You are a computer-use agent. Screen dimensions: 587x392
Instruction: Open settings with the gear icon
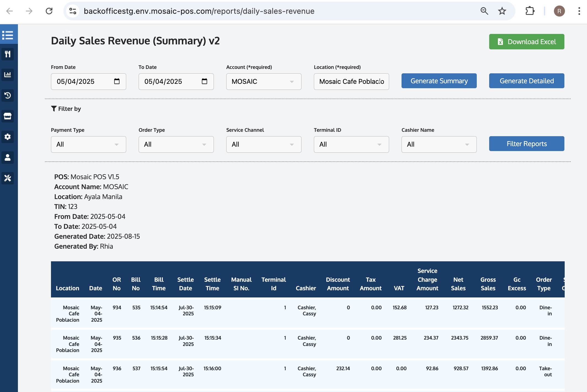click(x=7, y=137)
